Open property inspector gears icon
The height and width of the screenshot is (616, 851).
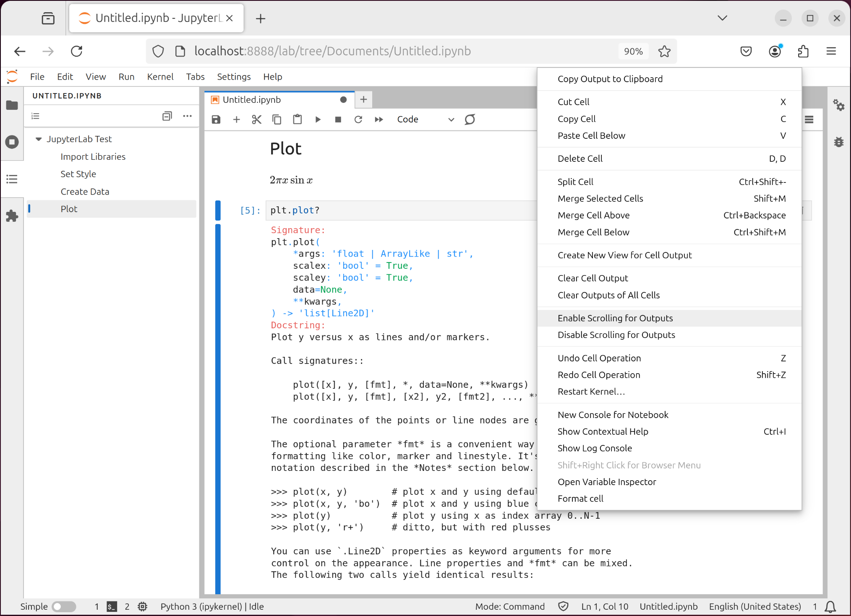pos(839,105)
